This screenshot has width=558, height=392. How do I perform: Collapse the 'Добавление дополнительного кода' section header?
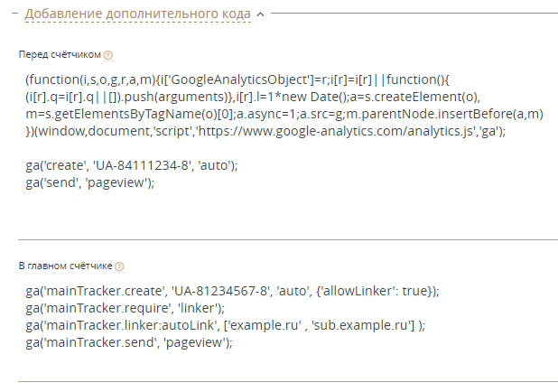138,14
